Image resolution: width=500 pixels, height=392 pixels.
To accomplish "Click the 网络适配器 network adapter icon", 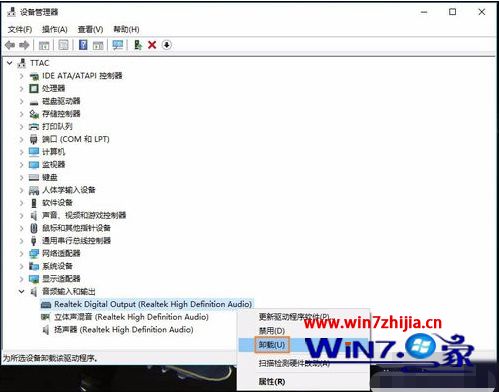I will point(34,253).
